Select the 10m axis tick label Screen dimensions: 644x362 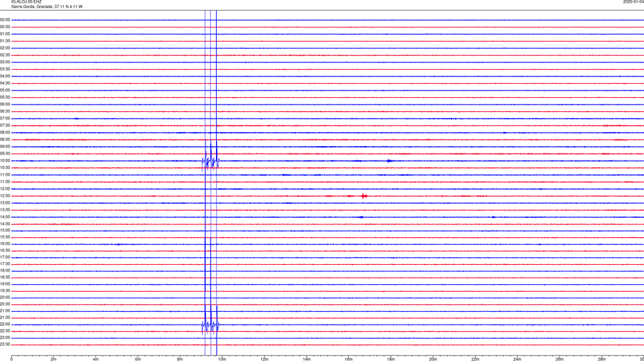tap(222, 359)
